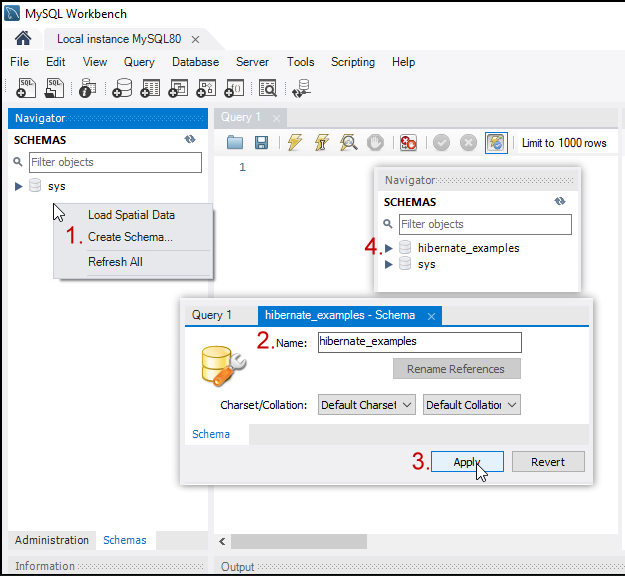Toggle the stop-on-error execution icon
625x576 pixels.
[408, 143]
